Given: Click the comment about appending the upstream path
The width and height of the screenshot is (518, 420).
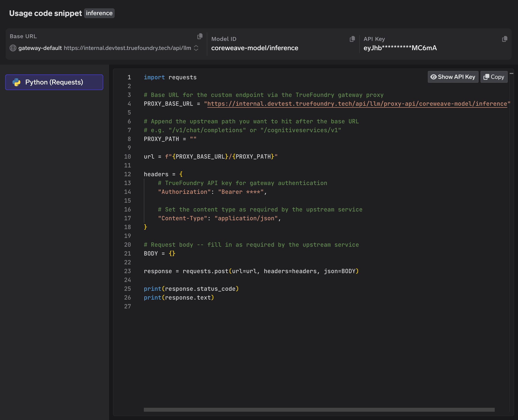Looking at the screenshot, I should (251, 121).
